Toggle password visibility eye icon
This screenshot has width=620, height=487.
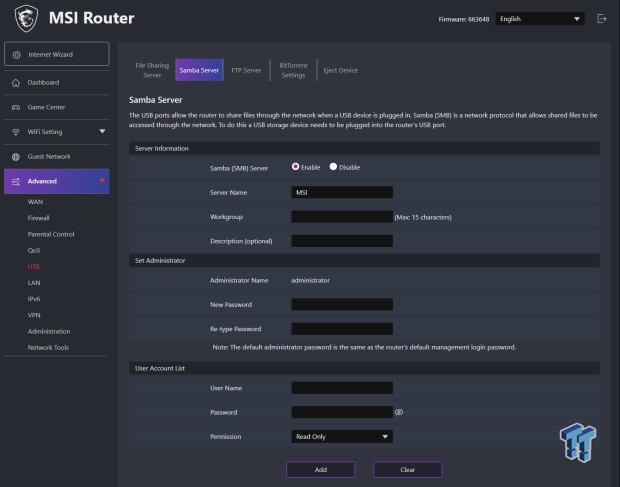[x=399, y=412]
